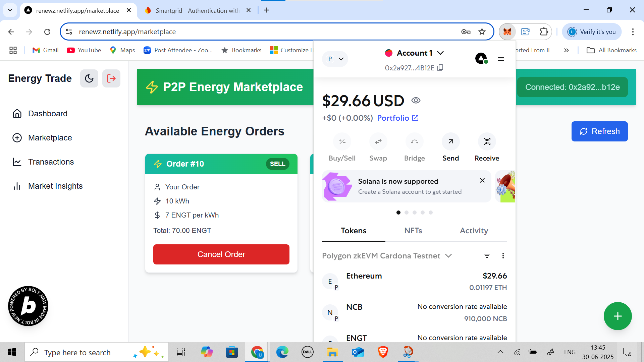Bookmark the page with the star icon
This screenshot has height=362, width=644.
click(x=482, y=32)
